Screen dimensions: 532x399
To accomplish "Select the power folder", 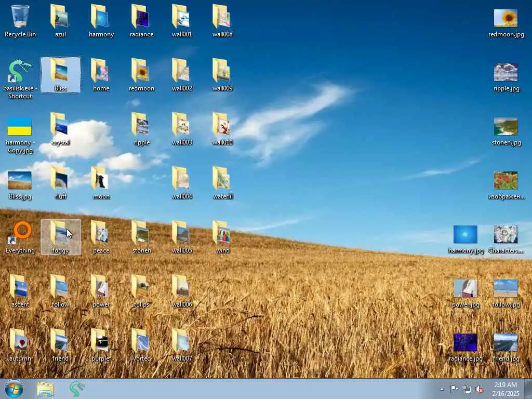I will (x=101, y=291).
